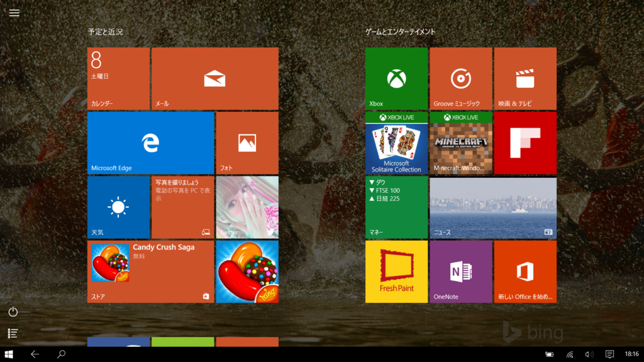Click the partially visible blue tile at bottom
644x362 pixels.
pos(118,342)
